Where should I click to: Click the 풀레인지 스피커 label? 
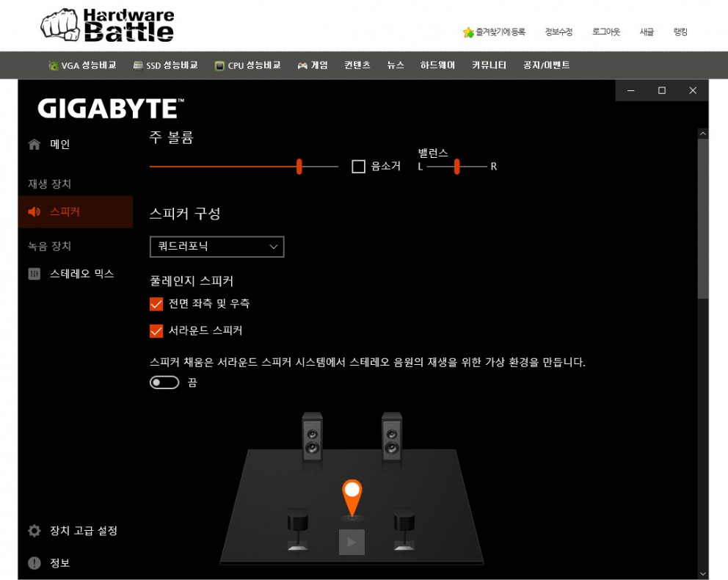click(192, 281)
